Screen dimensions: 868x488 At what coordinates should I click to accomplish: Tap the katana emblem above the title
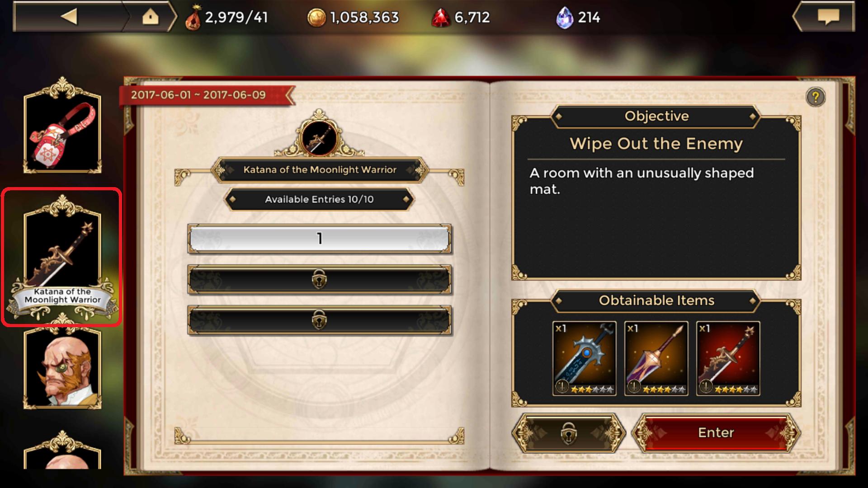pyautogui.click(x=320, y=137)
